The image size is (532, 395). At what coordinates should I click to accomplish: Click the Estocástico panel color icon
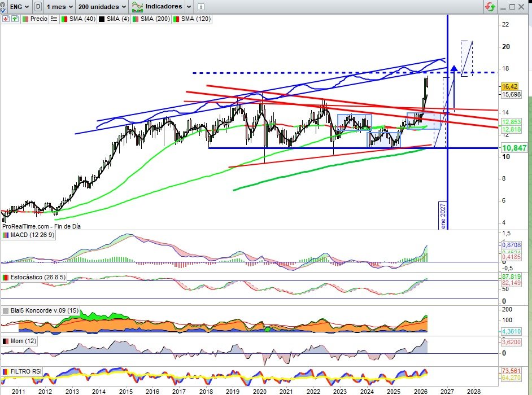click(6, 278)
